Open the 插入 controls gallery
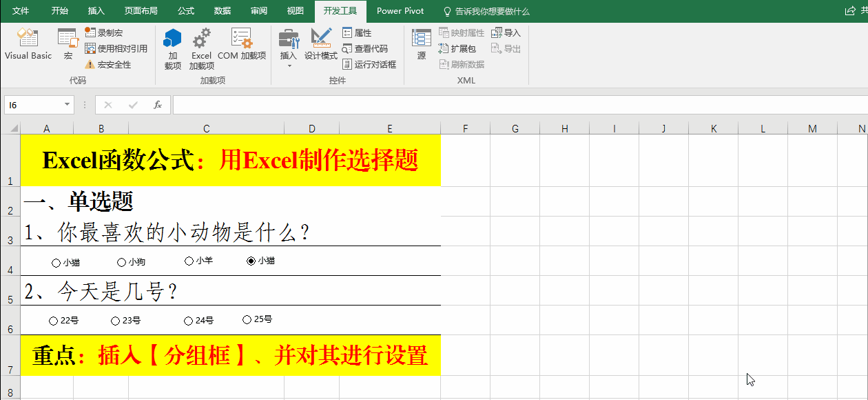The width and height of the screenshot is (868, 400). [x=289, y=48]
